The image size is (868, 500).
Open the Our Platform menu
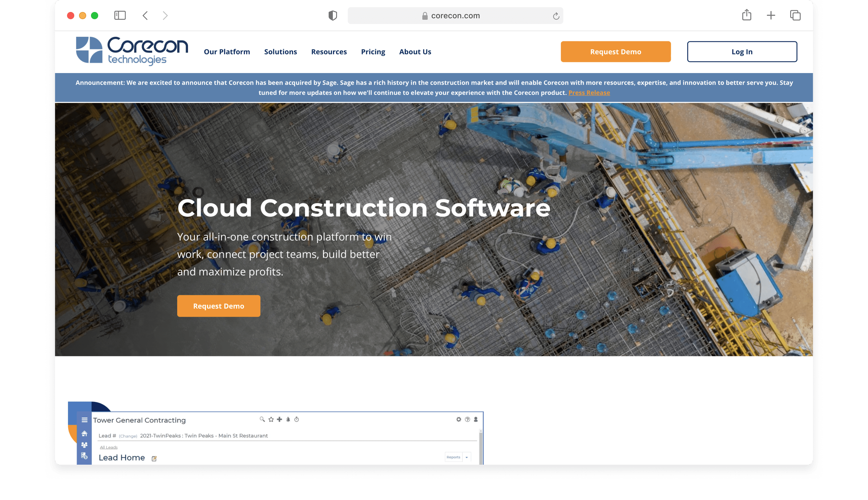[x=227, y=52]
